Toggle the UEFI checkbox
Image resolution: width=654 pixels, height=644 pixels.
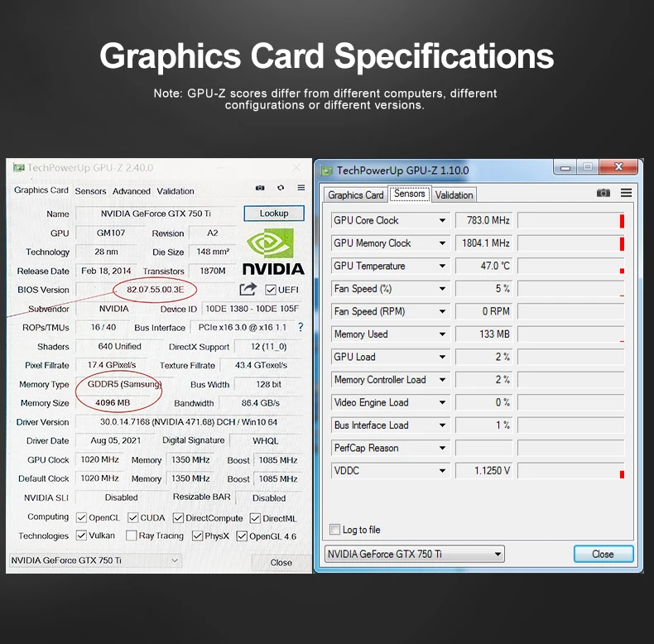271,290
